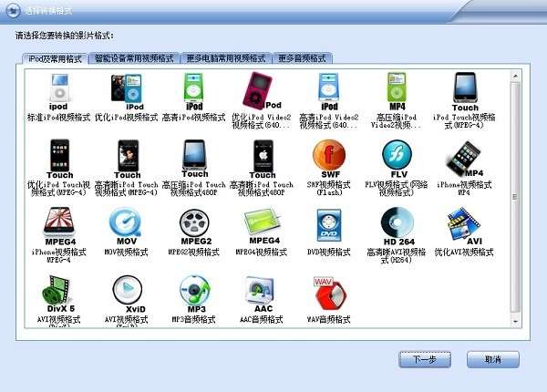
Task: Click the vertical scrollbar thumb of format list
Action: (515, 197)
